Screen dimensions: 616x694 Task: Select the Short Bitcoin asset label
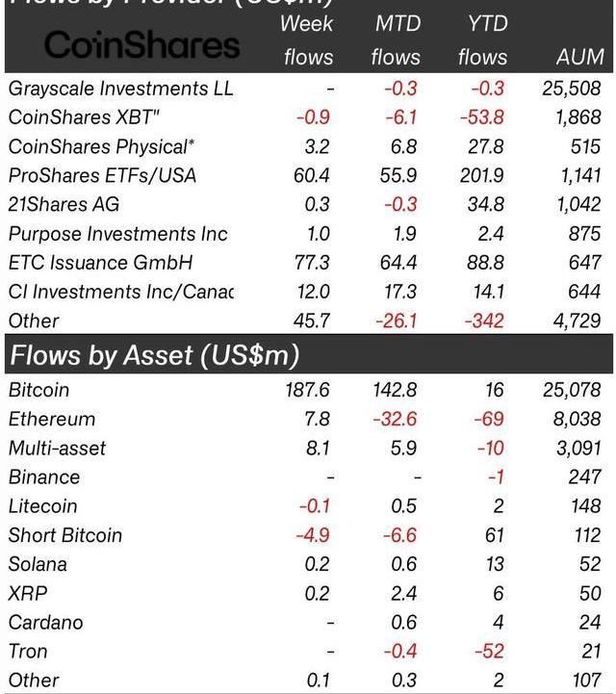tap(64, 535)
